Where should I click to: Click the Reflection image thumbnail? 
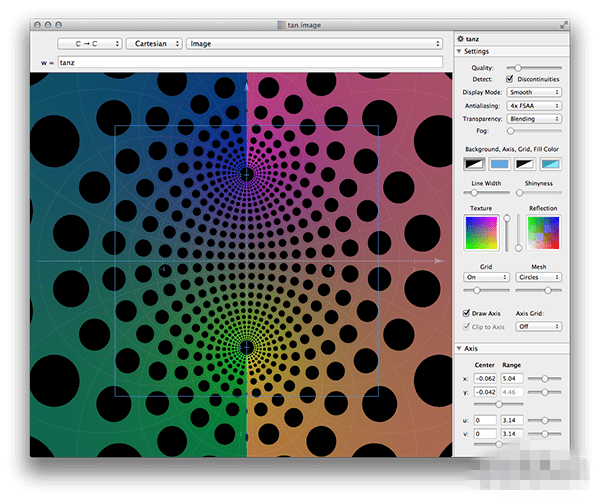click(x=543, y=233)
